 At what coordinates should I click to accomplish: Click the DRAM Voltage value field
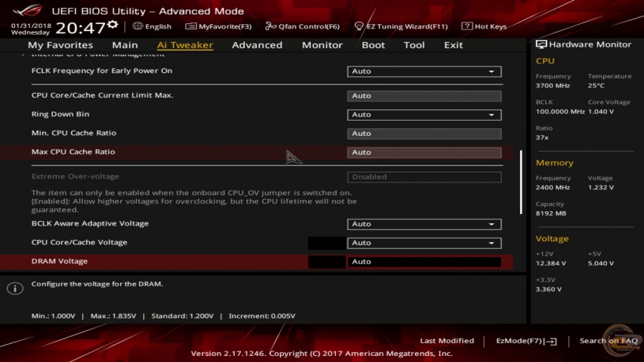(x=424, y=262)
